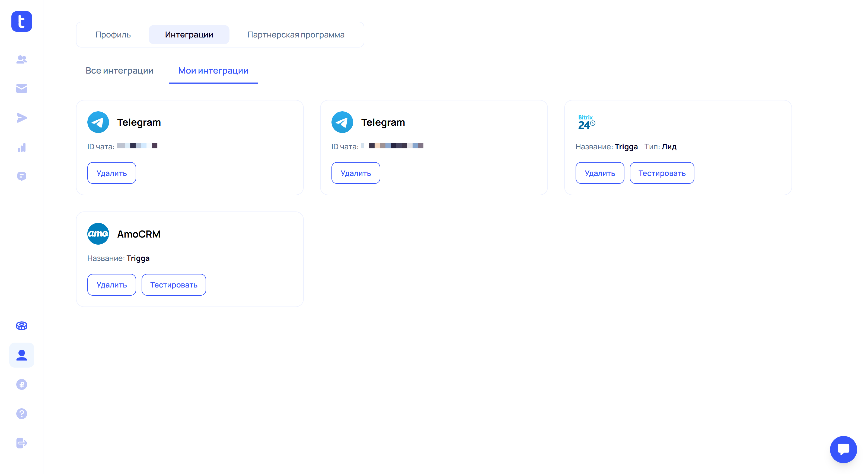Viewport: 868px width, 474px height.
Task: Open the coin stack credits icon
Action: [x=22, y=326]
